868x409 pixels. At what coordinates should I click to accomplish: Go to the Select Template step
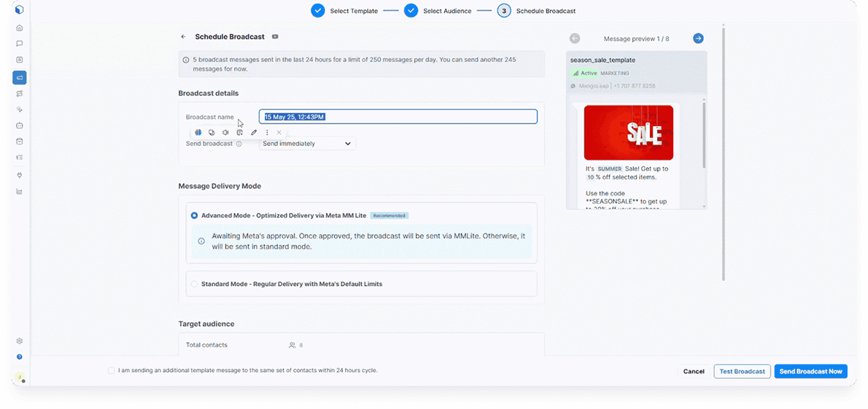click(x=318, y=11)
